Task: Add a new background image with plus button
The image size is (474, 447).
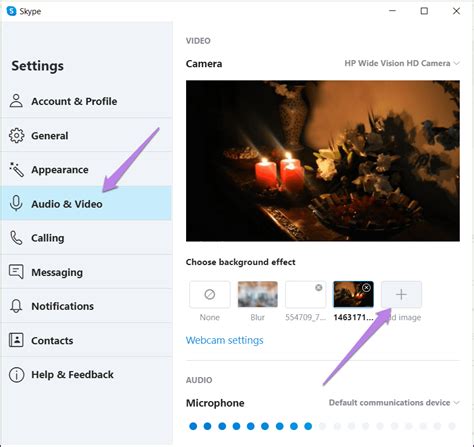Action: click(401, 295)
